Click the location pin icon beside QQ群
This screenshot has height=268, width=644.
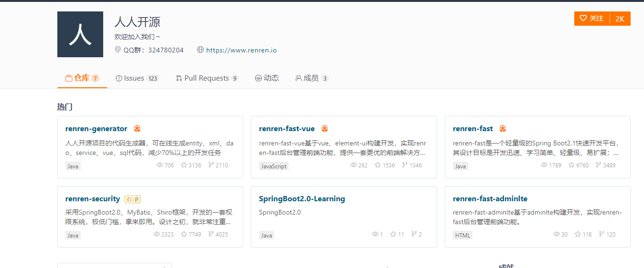pyautogui.click(x=118, y=50)
